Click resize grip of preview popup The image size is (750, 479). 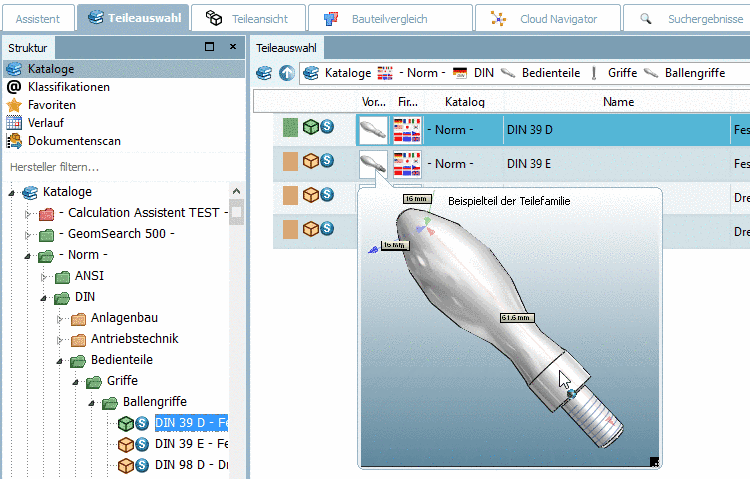point(654,461)
